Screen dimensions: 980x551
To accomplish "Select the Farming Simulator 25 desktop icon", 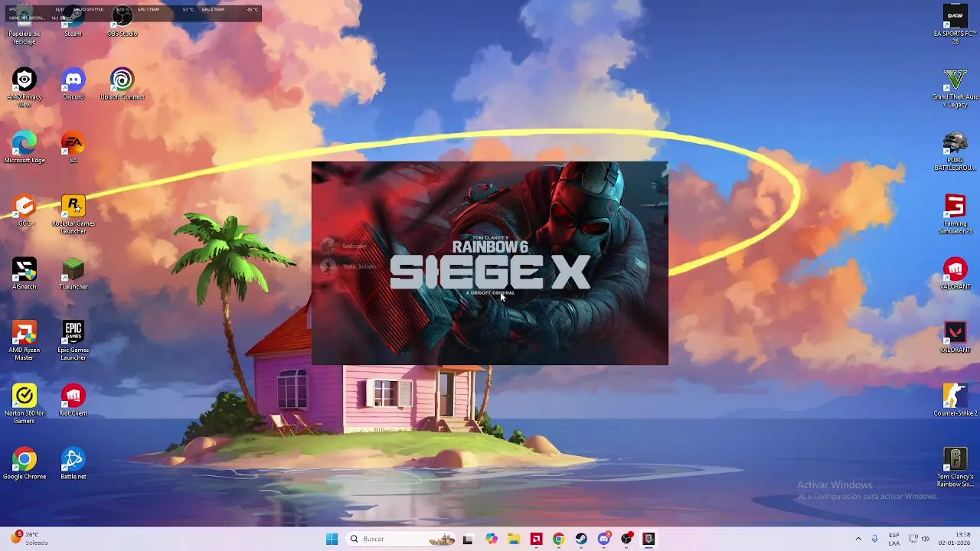I will click(x=955, y=214).
